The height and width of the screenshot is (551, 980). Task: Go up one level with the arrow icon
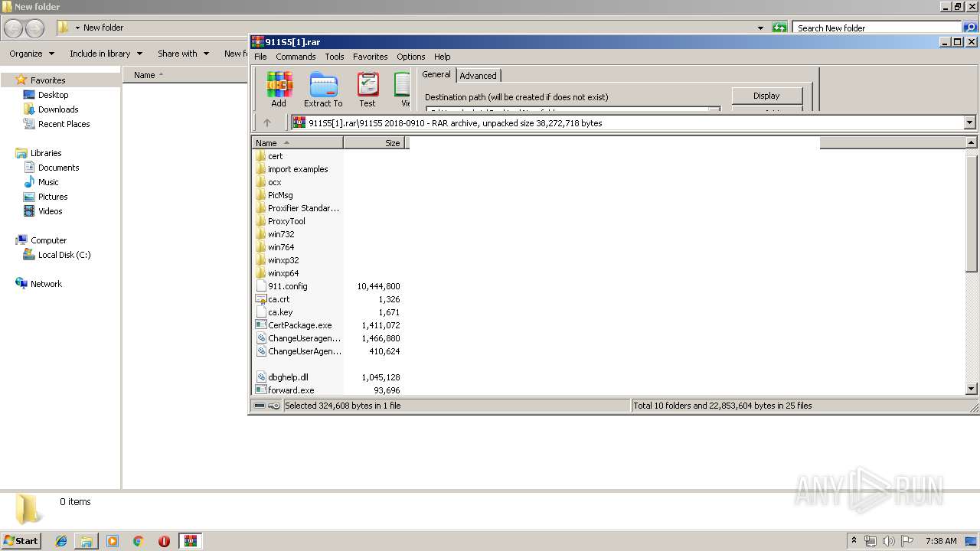(267, 122)
